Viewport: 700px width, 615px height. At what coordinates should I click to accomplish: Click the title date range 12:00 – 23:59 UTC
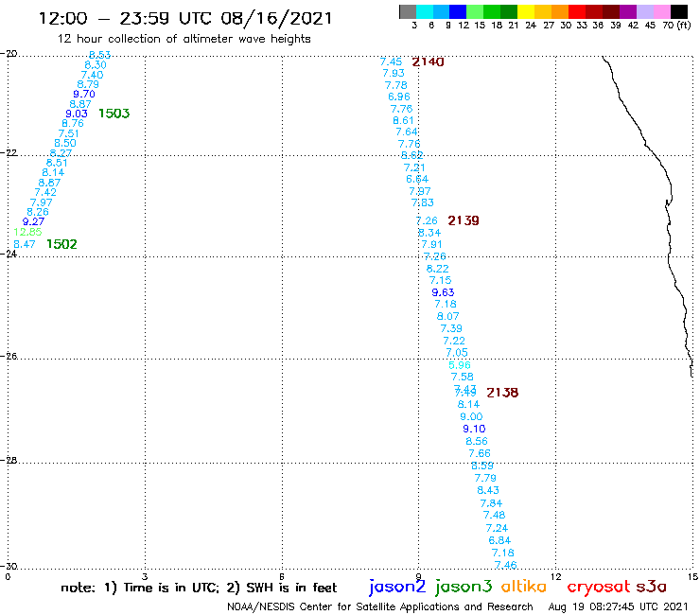[126, 19]
